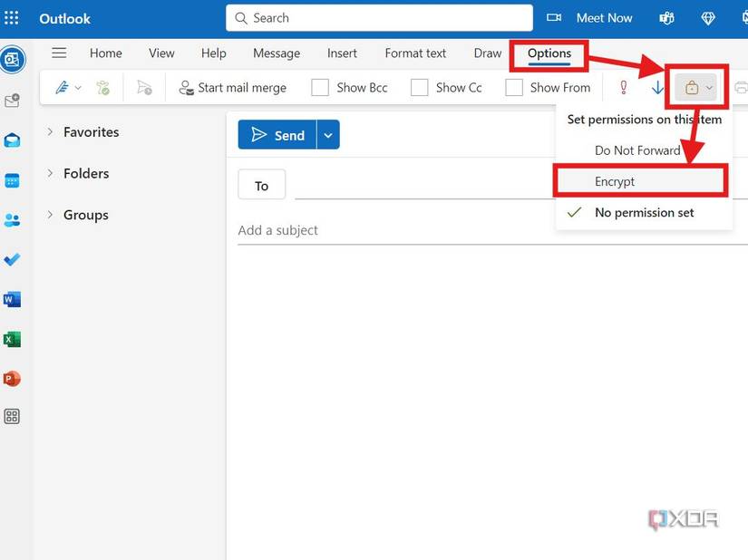Mark the message as high importance

[x=624, y=87]
